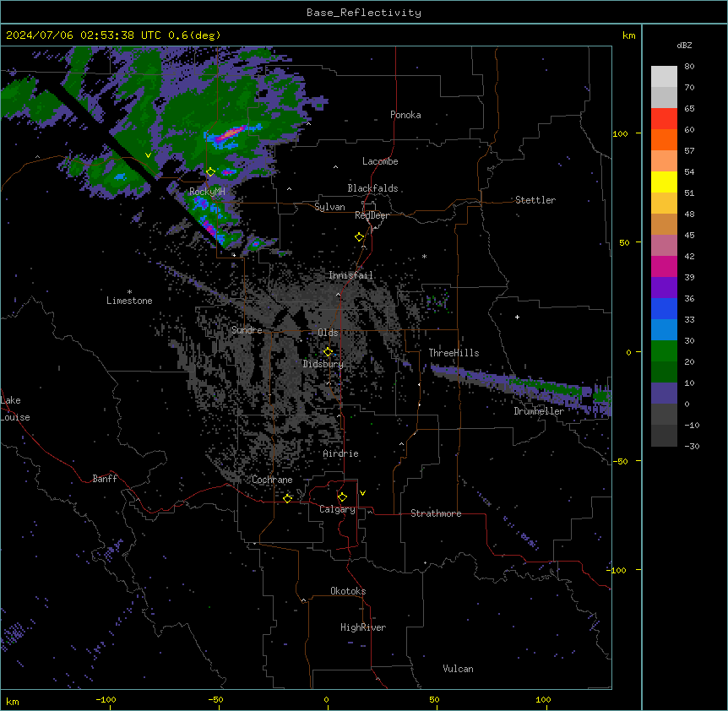Click the Ponoka label on map
Viewport: 728px width, 711px height.
[405, 115]
